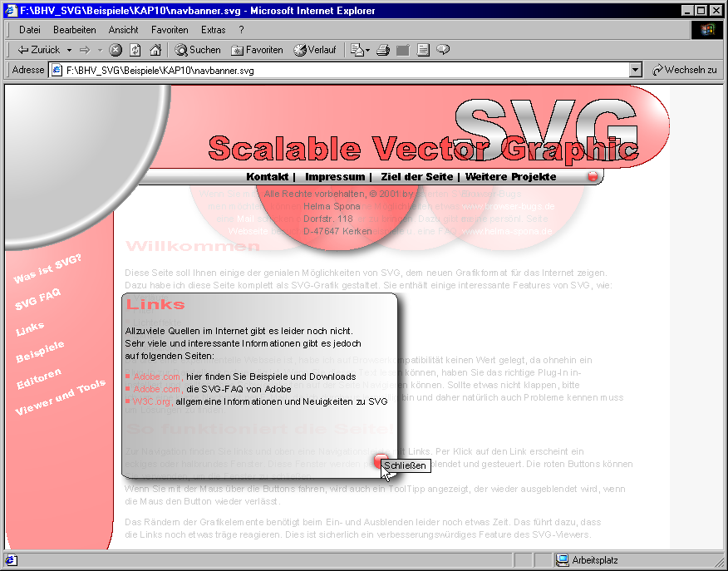This screenshot has width=728, height=571.
Task: Click the Wechseln zu button
Action: pos(685,70)
